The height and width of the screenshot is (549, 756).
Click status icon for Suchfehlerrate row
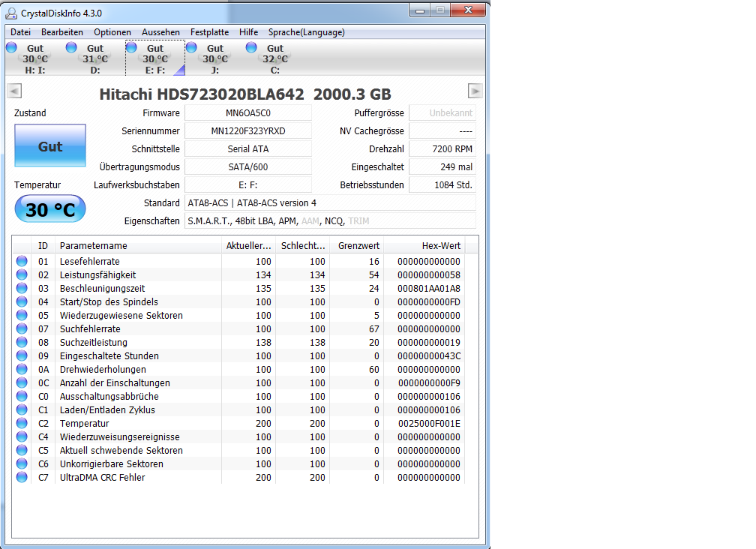(22, 328)
